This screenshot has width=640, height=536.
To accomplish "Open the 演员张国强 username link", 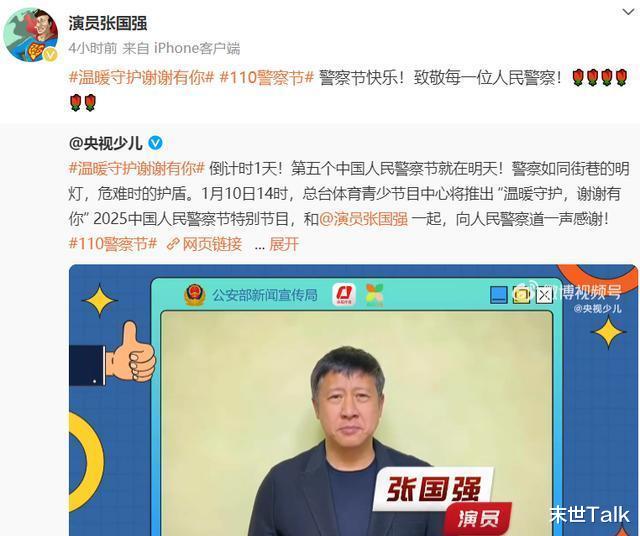I will [x=108, y=23].
